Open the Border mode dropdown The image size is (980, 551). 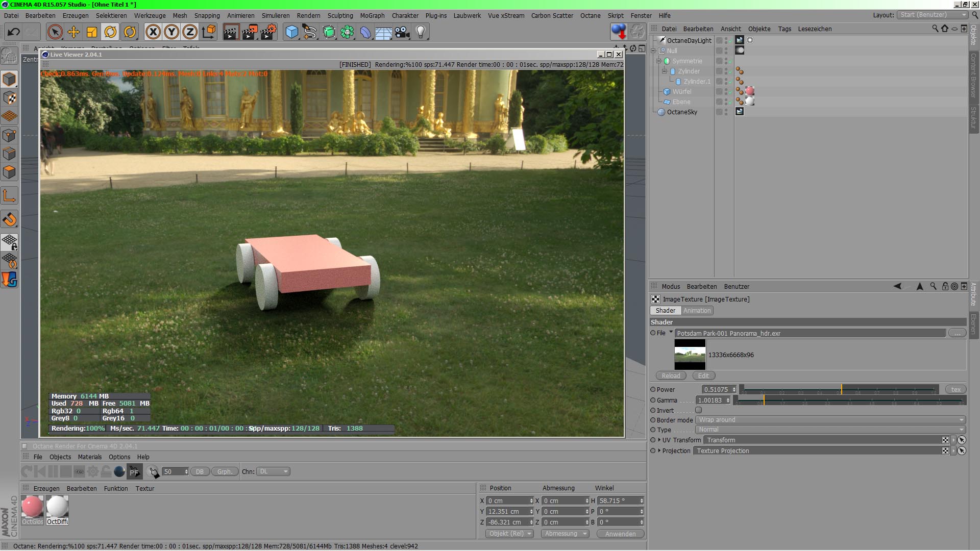[x=830, y=420]
